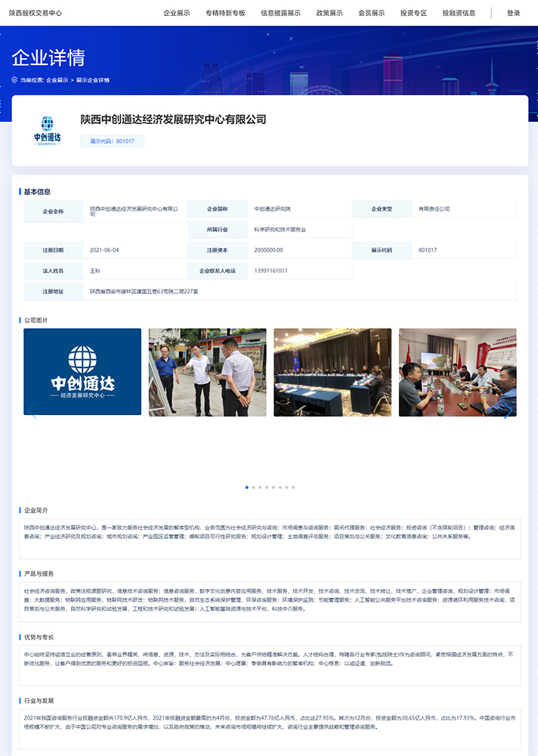The width and height of the screenshot is (538, 756).
Task: Click the 陕西股权交易中心 site logo text
Action: [36, 13]
